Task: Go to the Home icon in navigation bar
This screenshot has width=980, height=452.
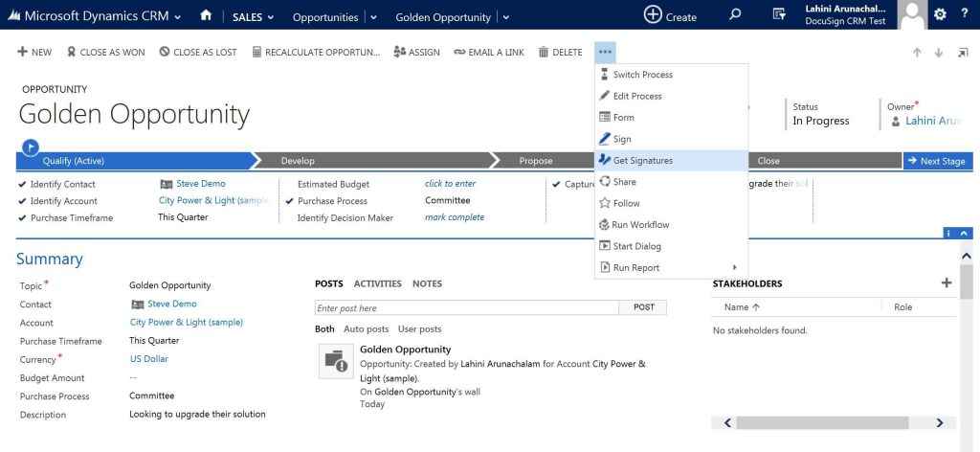Action: point(206,15)
